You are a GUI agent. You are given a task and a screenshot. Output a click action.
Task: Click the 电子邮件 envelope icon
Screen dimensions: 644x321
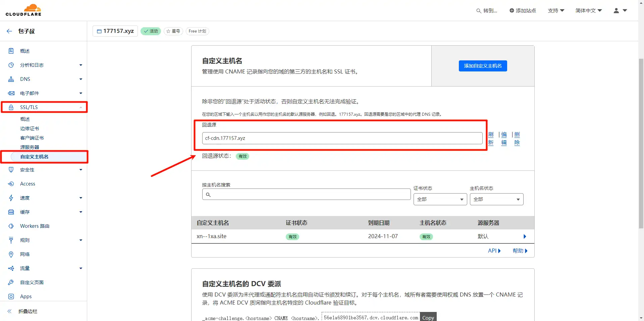coord(11,93)
